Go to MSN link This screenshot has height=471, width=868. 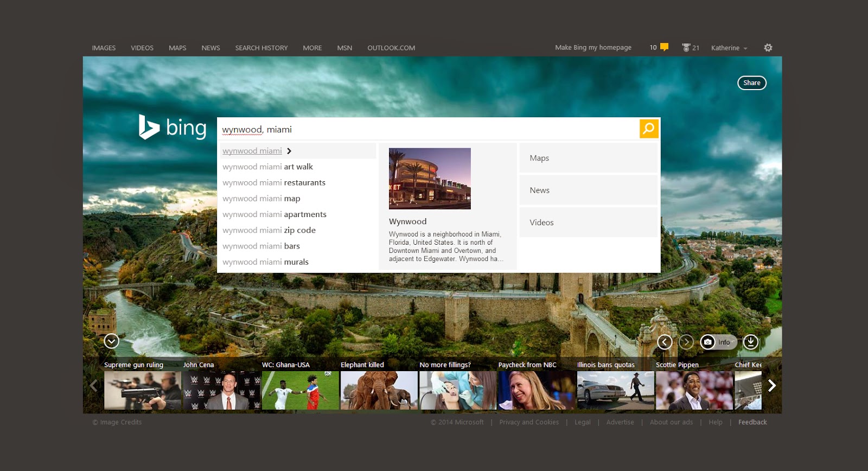344,48
